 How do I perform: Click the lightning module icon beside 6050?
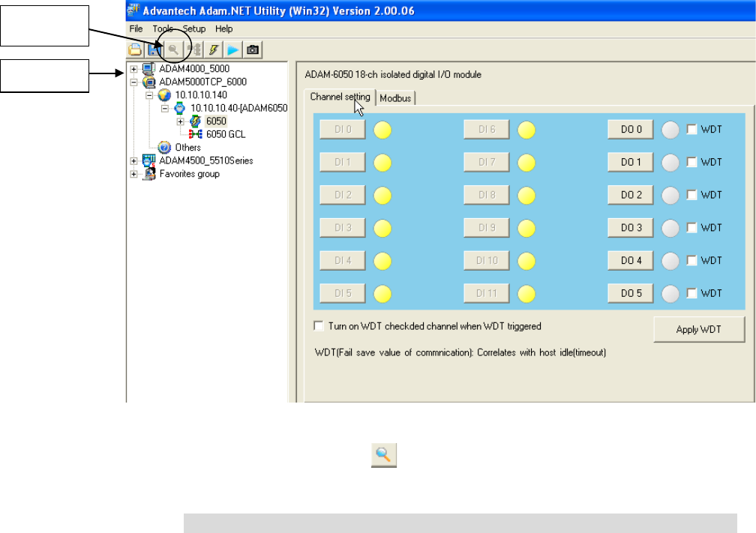point(195,121)
